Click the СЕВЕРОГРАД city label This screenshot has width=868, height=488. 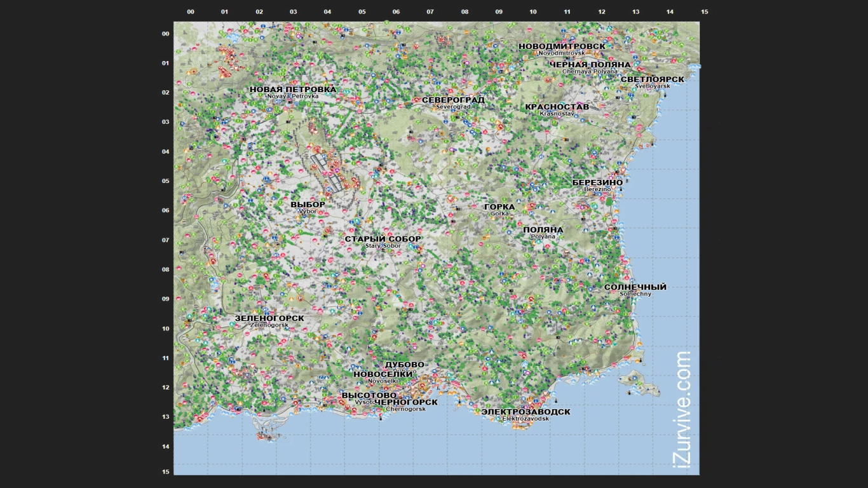click(453, 100)
